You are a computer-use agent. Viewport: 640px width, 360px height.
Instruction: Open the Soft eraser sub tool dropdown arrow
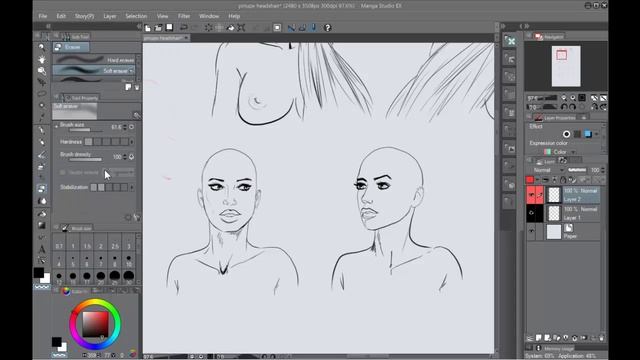click(131, 71)
